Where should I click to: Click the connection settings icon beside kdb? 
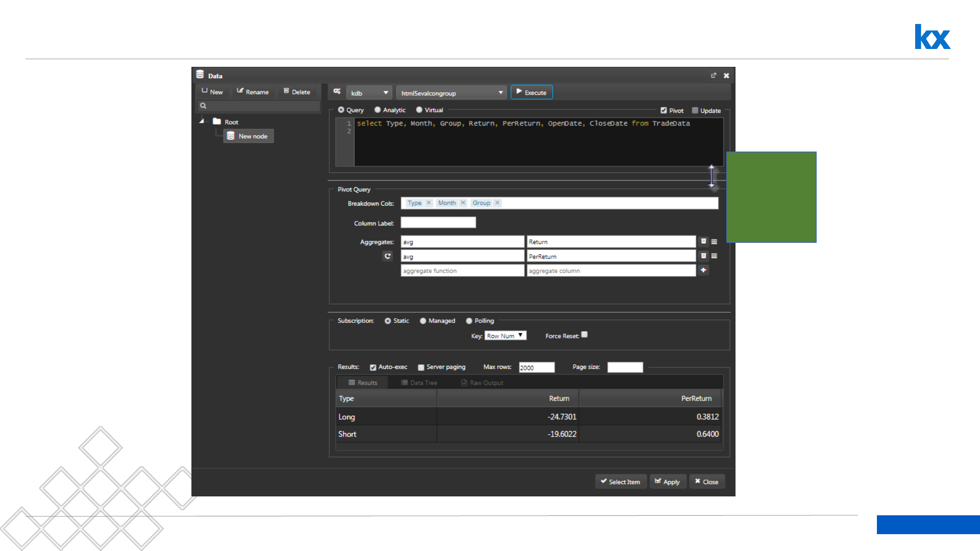337,92
